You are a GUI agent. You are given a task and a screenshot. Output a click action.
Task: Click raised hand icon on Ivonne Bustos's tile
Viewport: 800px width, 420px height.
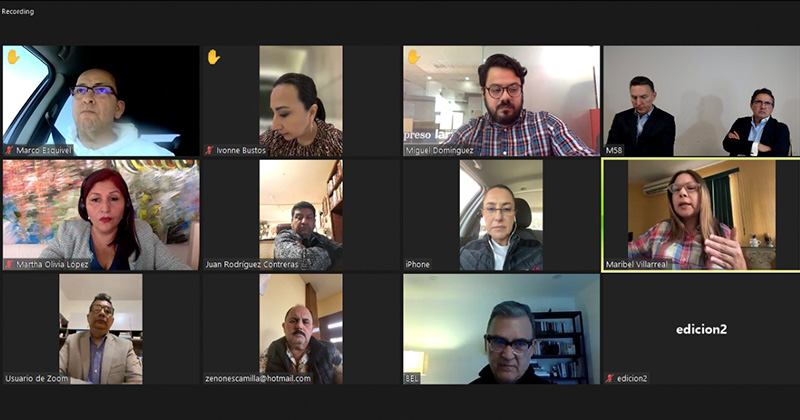tap(213, 57)
